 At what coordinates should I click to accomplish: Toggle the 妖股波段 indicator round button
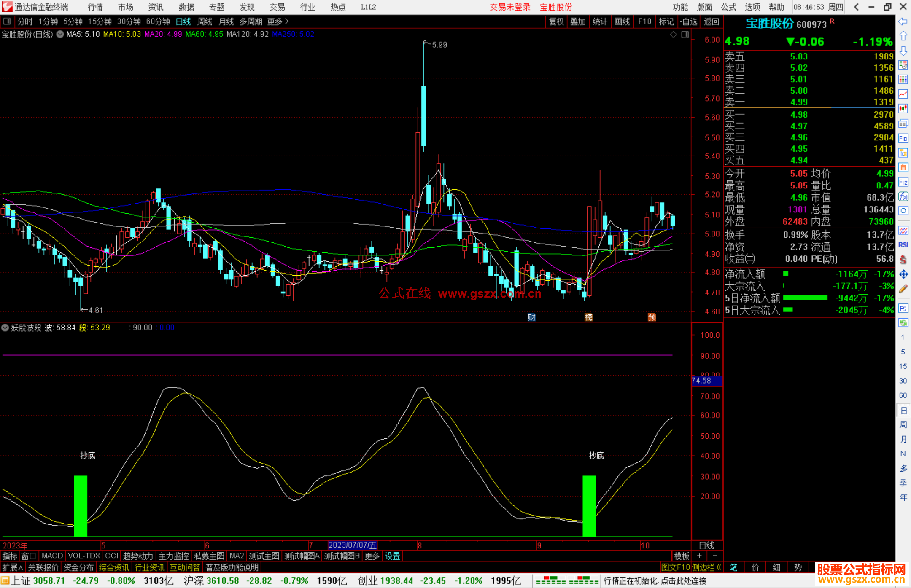[x=5, y=328]
